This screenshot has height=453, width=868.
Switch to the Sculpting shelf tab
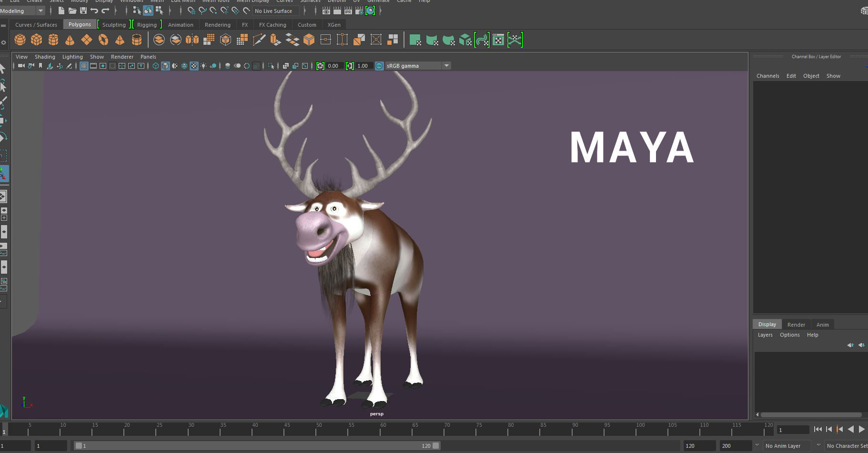click(x=114, y=25)
